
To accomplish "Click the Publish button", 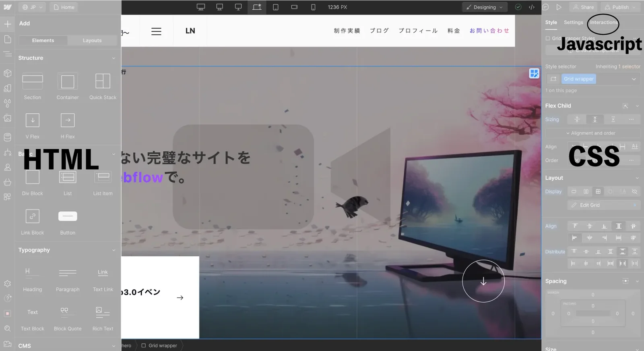I will 620,7.
